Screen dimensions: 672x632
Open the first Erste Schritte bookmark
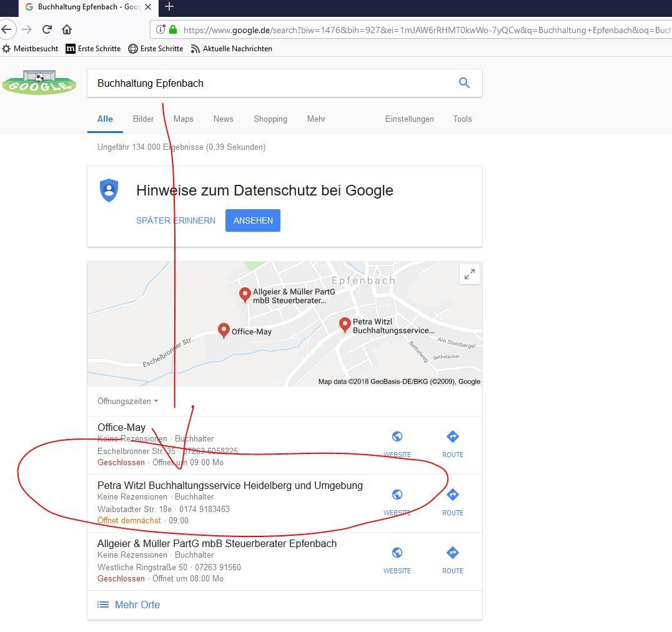tap(93, 49)
